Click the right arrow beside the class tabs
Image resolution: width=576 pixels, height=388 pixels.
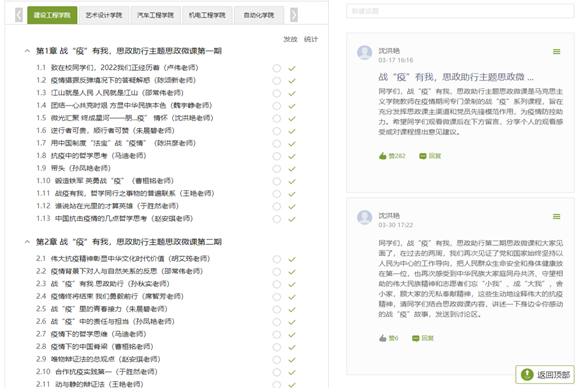[294, 15]
